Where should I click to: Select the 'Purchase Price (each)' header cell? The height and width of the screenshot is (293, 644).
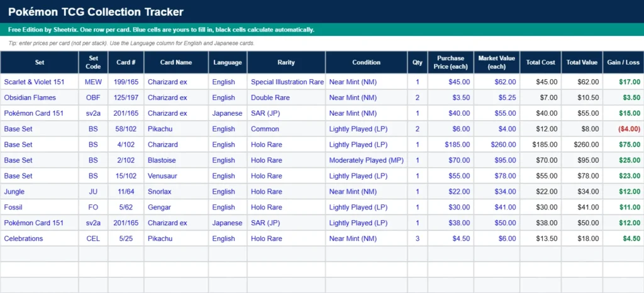[x=450, y=62]
